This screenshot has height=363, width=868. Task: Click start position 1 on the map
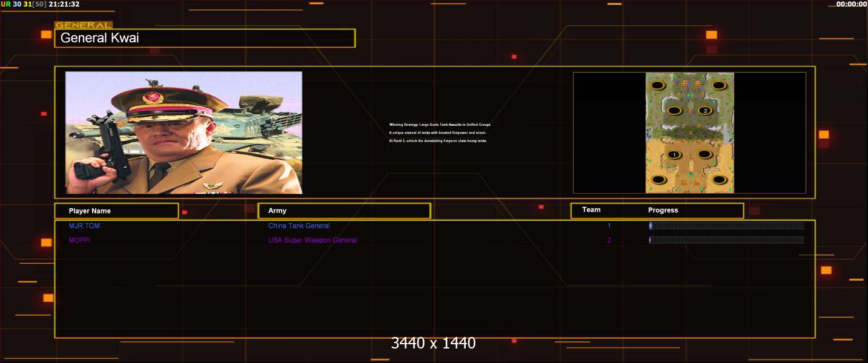(x=674, y=155)
